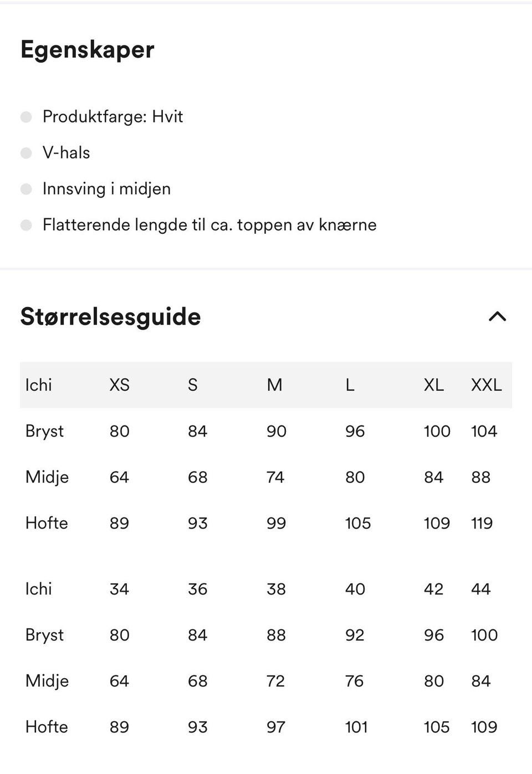The width and height of the screenshot is (532, 774).
Task: Select the Hofte value 101 for size 40
Action: pos(356,727)
